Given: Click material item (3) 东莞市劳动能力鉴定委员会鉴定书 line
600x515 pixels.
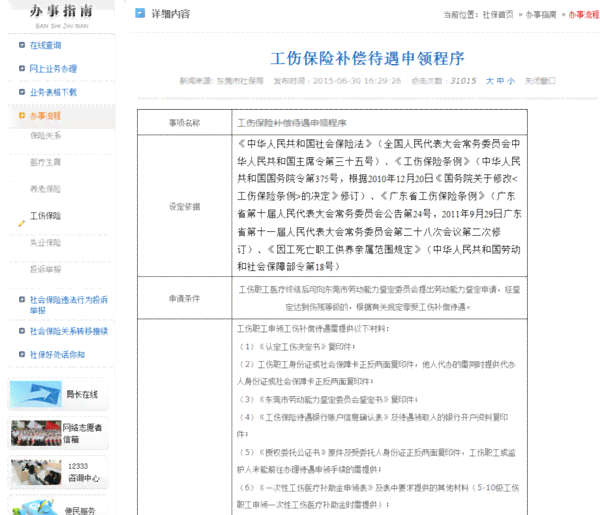Looking at the screenshot, I should coord(328,399).
